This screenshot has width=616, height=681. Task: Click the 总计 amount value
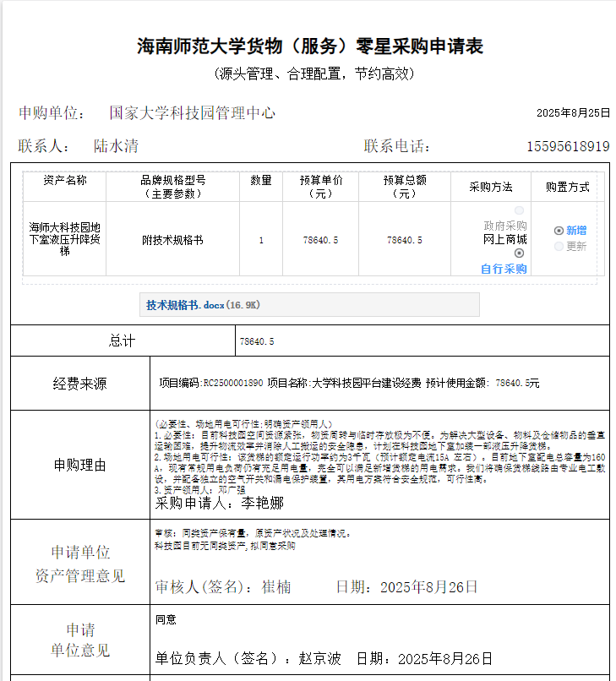[257, 341]
